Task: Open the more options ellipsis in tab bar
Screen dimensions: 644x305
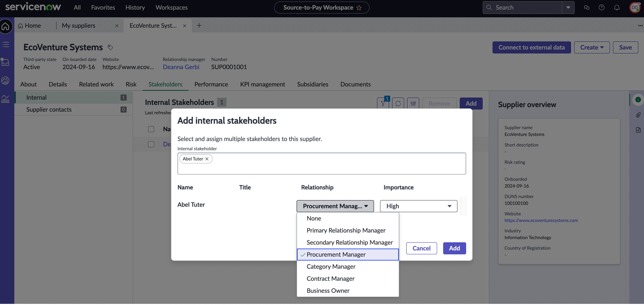Action: click(x=640, y=25)
